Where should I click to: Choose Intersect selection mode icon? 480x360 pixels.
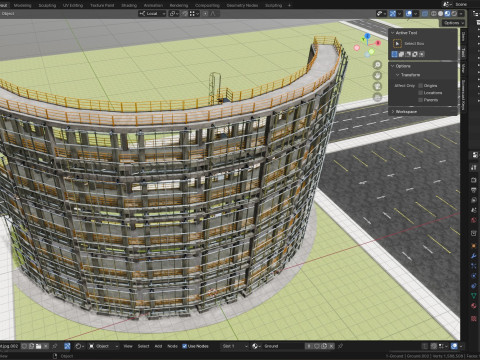pyautogui.click(x=422, y=54)
